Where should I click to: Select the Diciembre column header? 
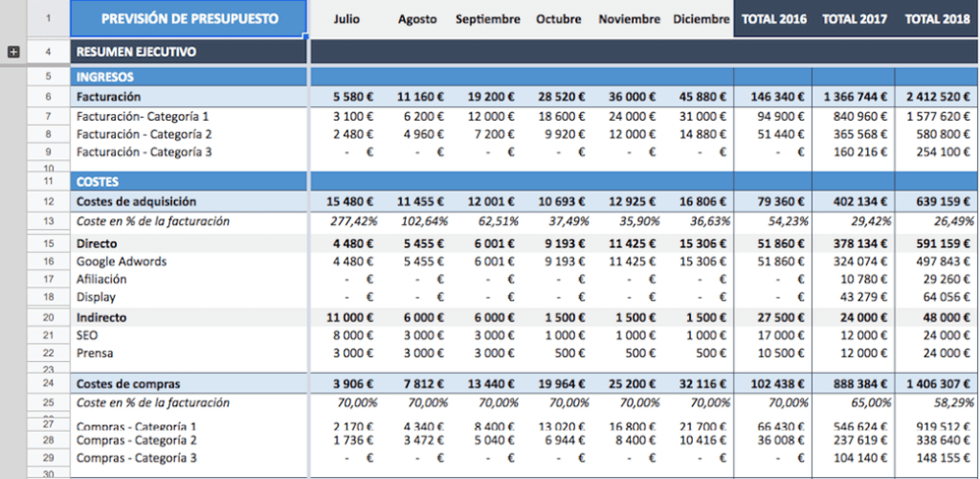[x=700, y=19]
